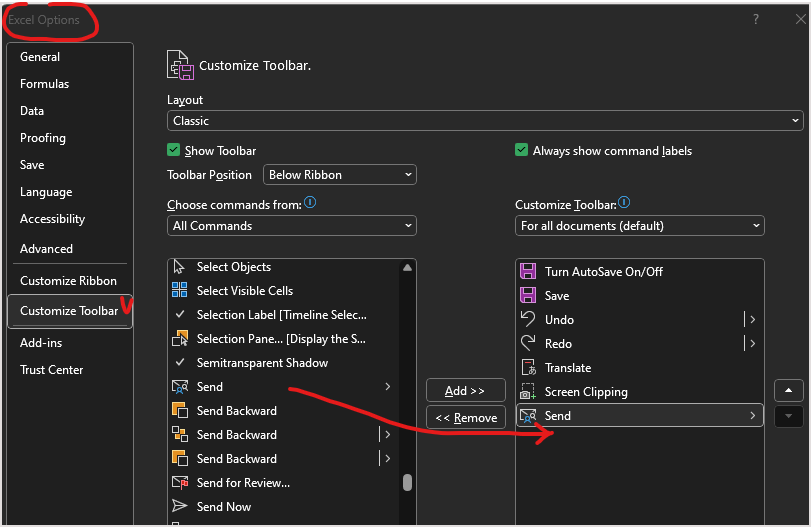Screen dimensions: 811x527
Task: Select Screen Clipping in toolbar list
Action: (639, 392)
